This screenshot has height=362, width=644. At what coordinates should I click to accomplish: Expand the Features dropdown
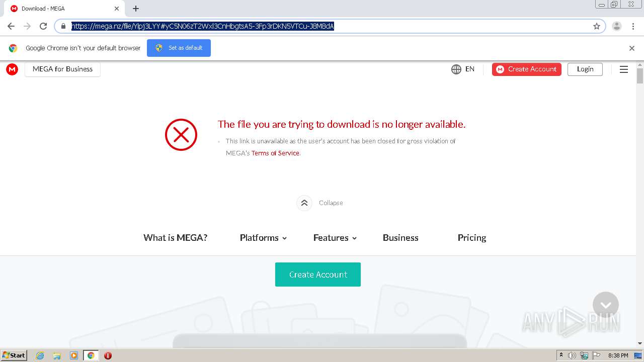pos(335,238)
